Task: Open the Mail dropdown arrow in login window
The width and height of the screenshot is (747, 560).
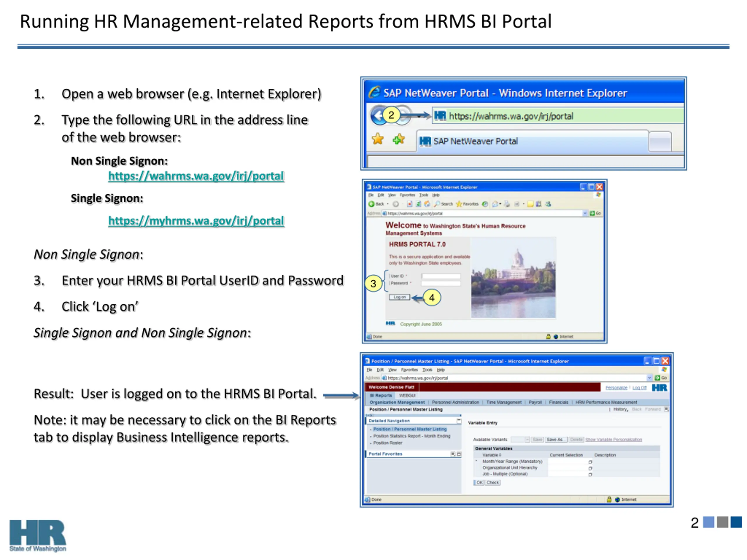Action: coord(500,204)
